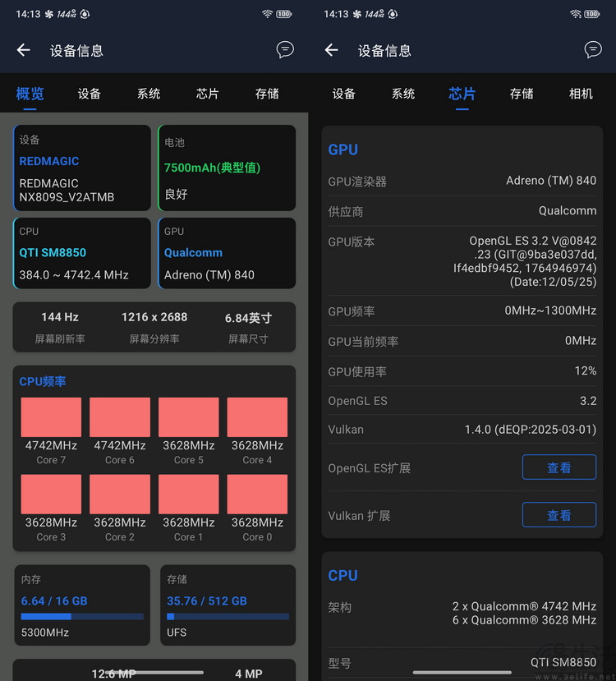View OpenGL ES扩展 list with 查看
Viewport: 616px width, 681px height.
pyautogui.click(x=559, y=467)
